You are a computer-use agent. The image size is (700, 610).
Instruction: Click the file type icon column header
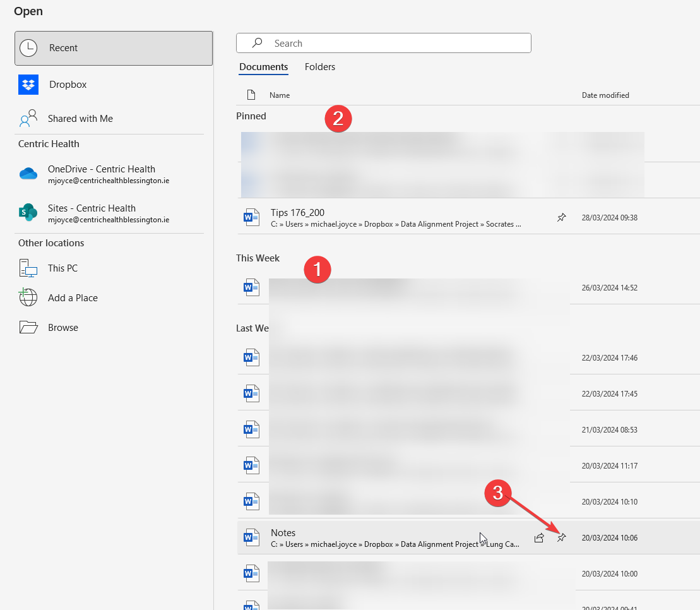[251, 95]
